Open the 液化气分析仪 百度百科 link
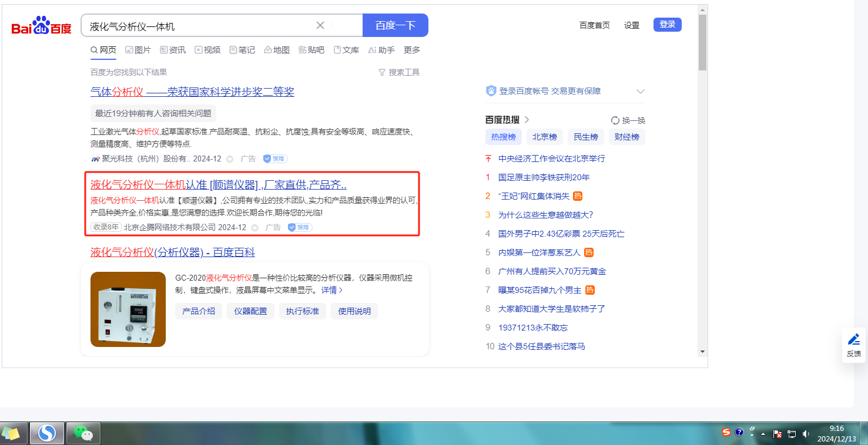This screenshot has width=868, height=445. [172, 252]
